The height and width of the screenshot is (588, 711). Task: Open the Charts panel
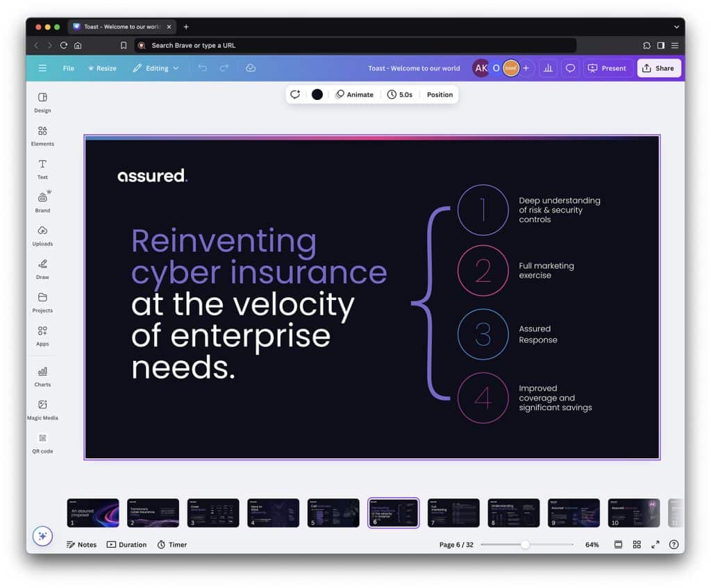click(42, 376)
